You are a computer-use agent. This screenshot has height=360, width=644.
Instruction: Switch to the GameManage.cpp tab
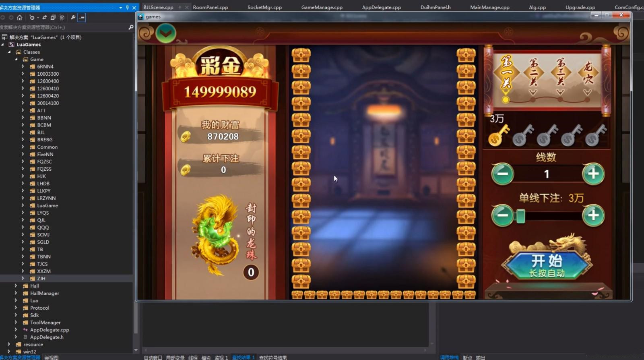[322, 7]
